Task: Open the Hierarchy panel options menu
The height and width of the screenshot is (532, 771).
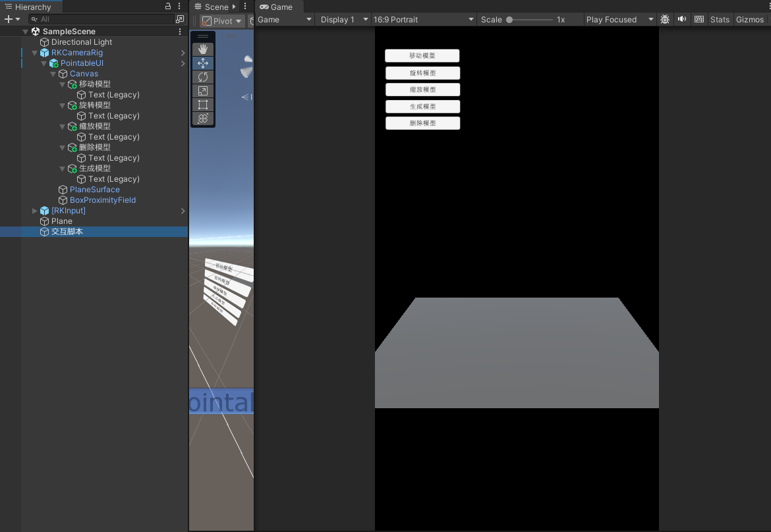Action: (179, 7)
